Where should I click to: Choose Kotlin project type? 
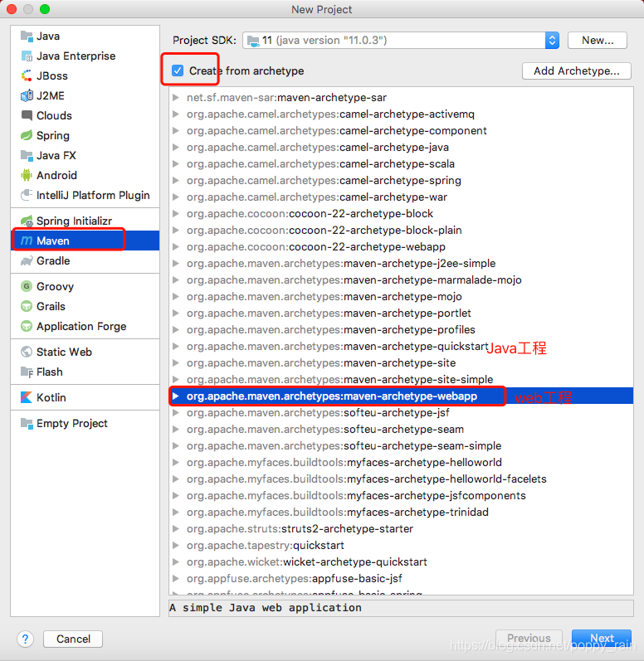[x=85, y=397]
